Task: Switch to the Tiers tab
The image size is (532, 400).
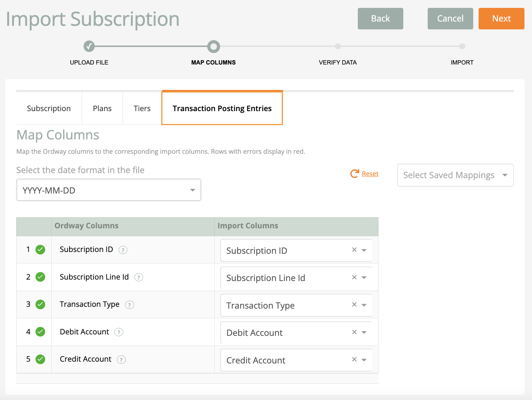Action: pyautogui.click(x=142, y=108)
